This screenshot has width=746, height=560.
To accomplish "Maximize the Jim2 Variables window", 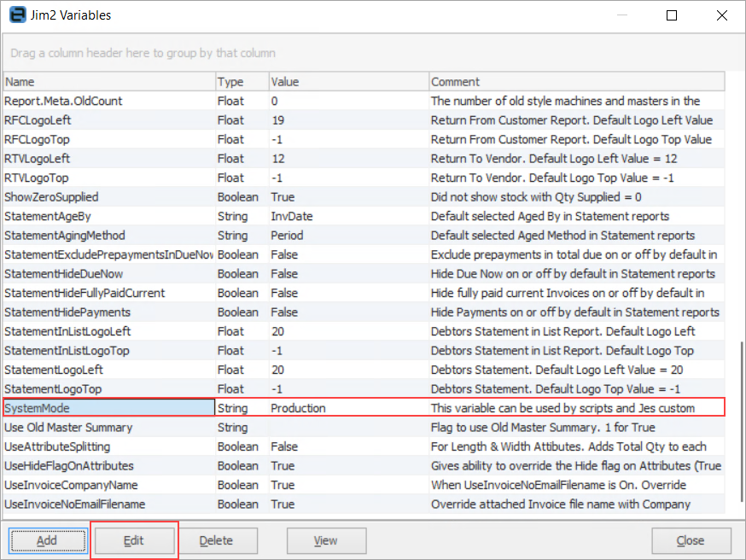I will [x=672, y=15].
